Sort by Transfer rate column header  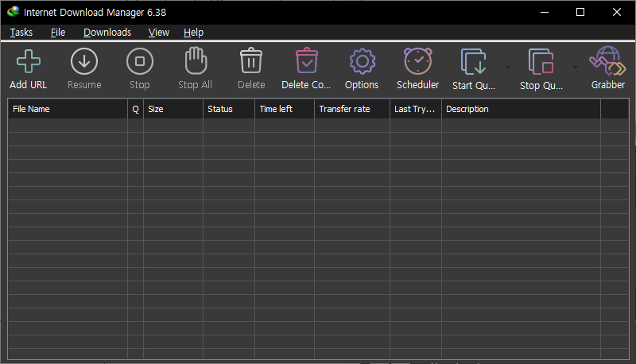coord(352,109)
